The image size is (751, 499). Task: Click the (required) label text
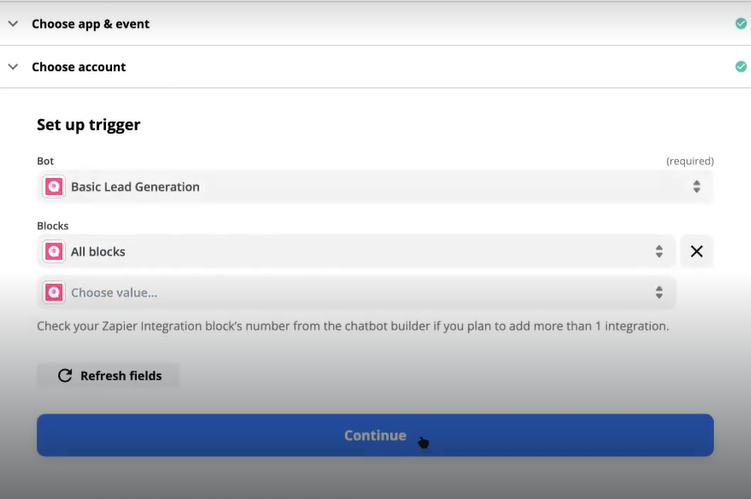pos(690,161)
